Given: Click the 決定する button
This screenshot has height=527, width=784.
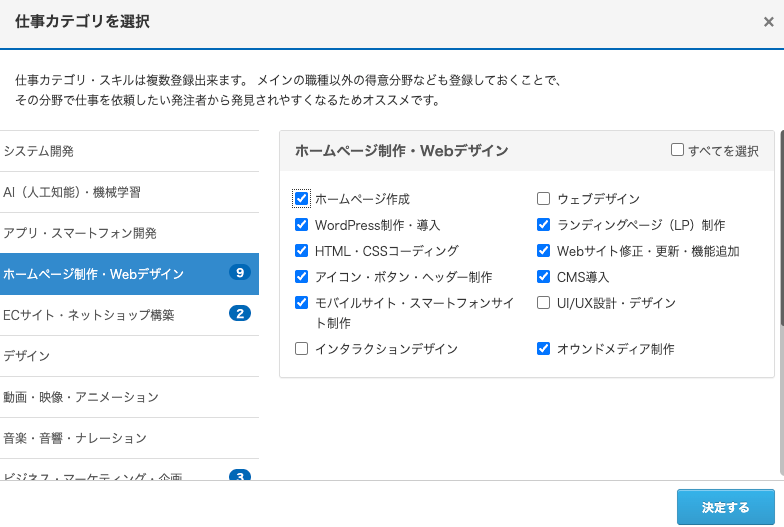Looking at the screenshot, I should click(x=725, y=507).
